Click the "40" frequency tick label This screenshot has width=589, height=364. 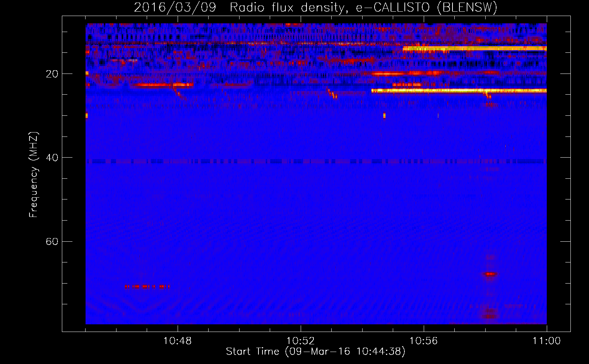coord(52,158)
